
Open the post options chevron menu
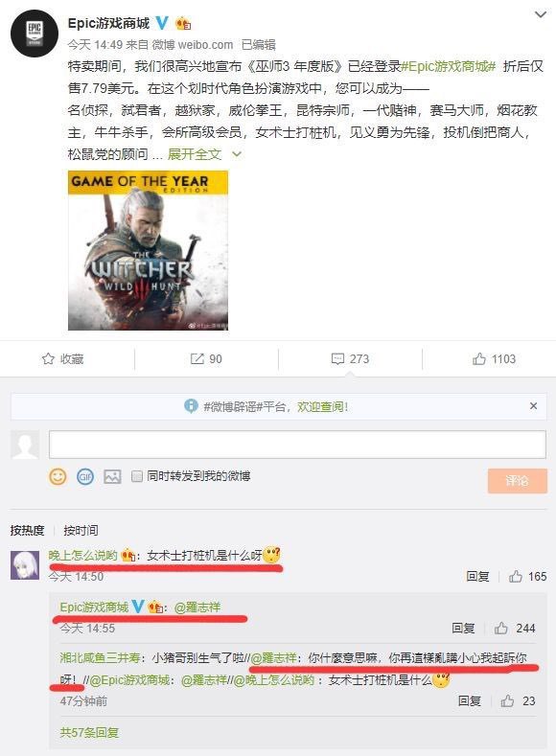point(541,15)
